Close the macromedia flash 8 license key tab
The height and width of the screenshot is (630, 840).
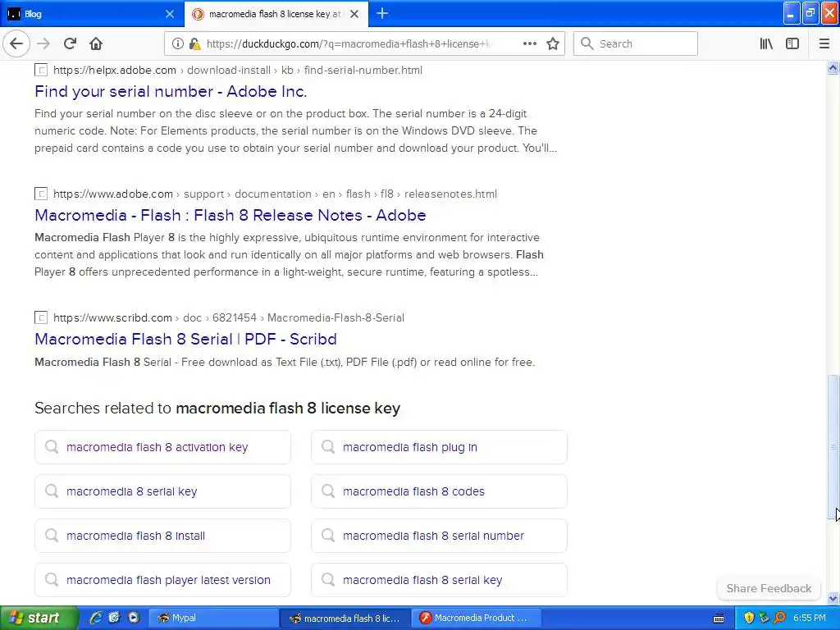[354, 14]
